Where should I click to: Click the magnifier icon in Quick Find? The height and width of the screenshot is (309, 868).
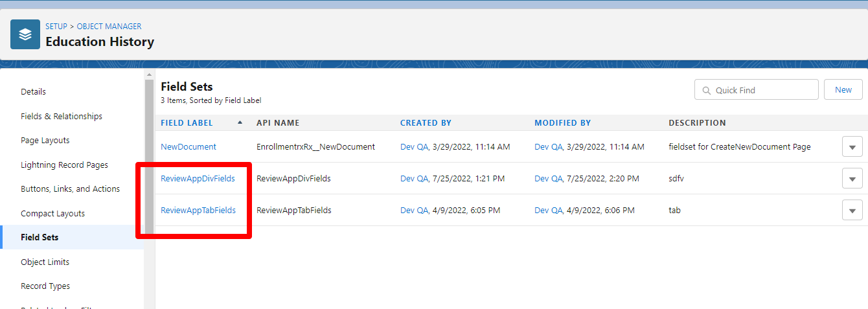705,90
